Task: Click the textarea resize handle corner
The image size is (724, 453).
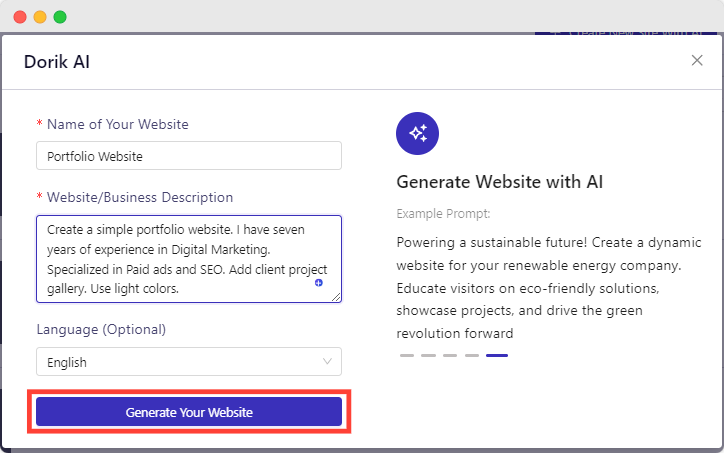Action: (x=336, y=297)
